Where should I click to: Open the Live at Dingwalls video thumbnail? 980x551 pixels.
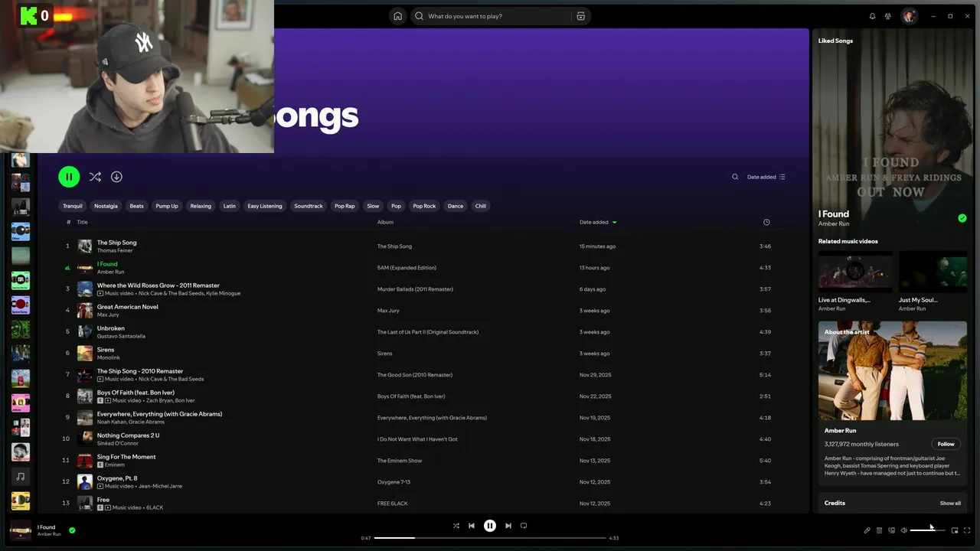click(x=855, y=271)
